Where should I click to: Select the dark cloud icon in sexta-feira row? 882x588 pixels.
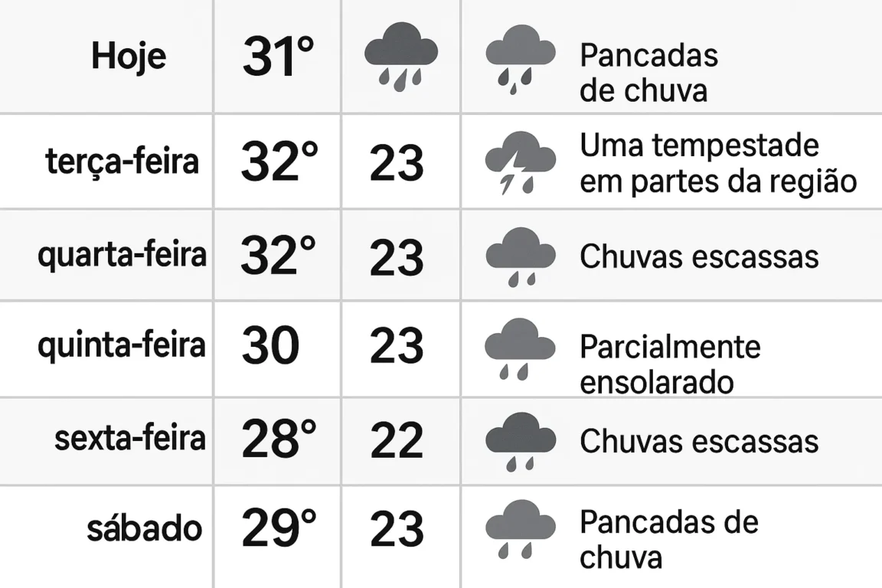coord(521,442)
